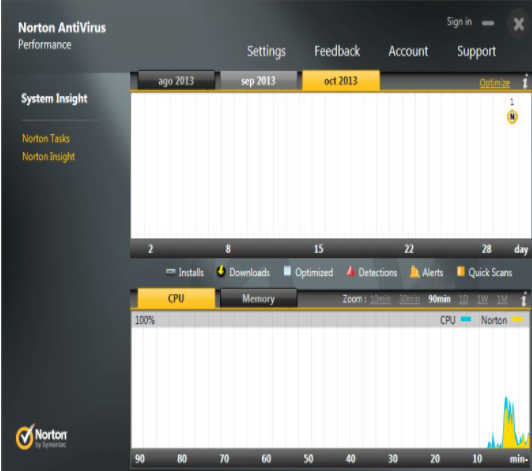Image resolution: width=532 pixels, height=471 pixels.
Task: Close the Norton AntiVirus window
Action: point(519,24)
